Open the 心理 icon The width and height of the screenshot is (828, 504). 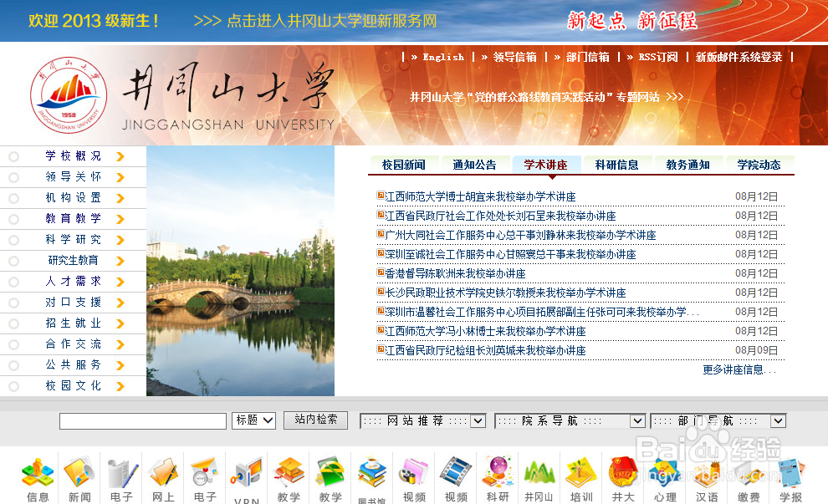(665, 472)
